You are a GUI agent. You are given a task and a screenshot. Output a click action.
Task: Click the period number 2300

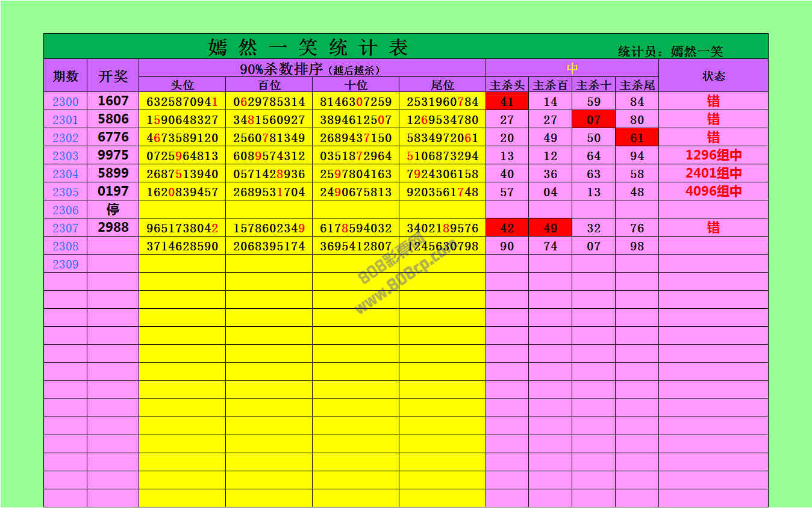[66, 102]
